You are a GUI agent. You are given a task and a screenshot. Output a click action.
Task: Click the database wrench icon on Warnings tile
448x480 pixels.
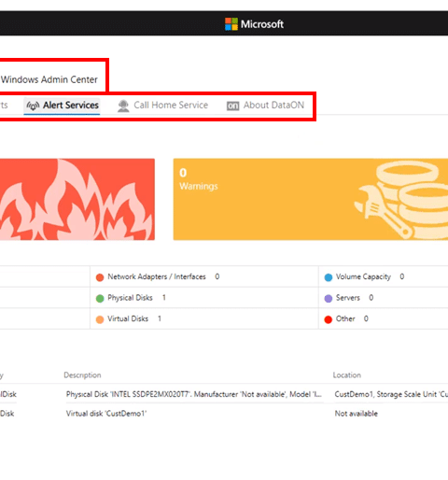(x=401, y=199)
